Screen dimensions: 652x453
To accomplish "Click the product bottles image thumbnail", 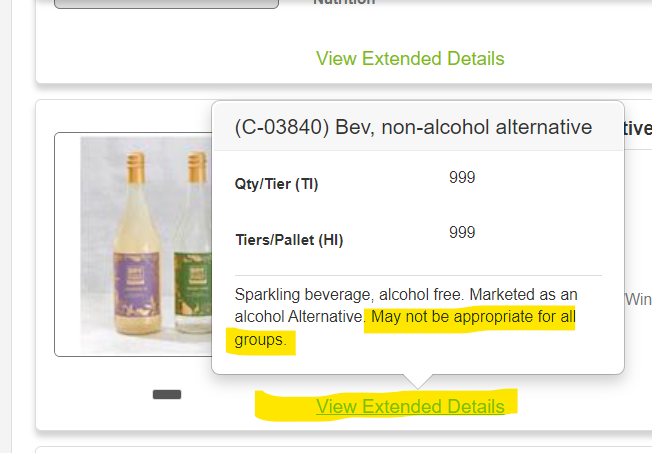I will point(145,245).
